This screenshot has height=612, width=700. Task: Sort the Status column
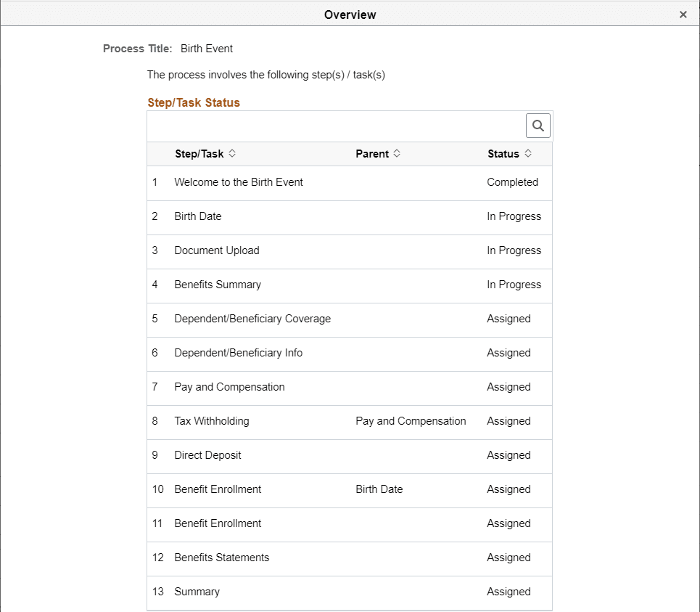pyautogui.click(x=527, y=153)
